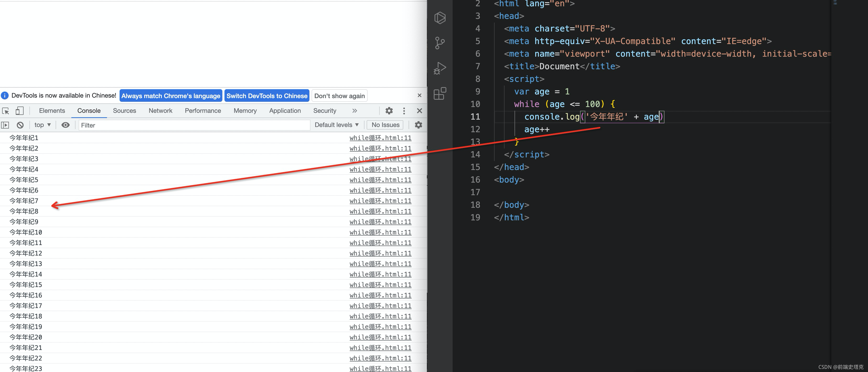The height and width of the screenshot is (372, 868).
Task: Expand the top JavaScript context dropdown
Action: [42, 125]
